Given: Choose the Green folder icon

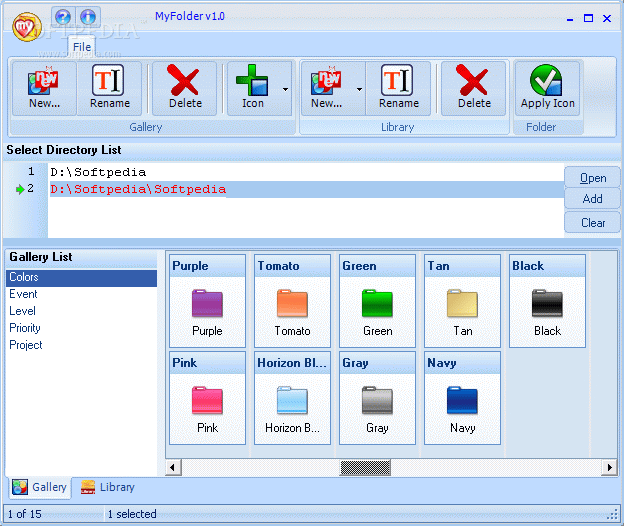Looking at the screenshot, I should pyautogui.click(x=377, y=304).
